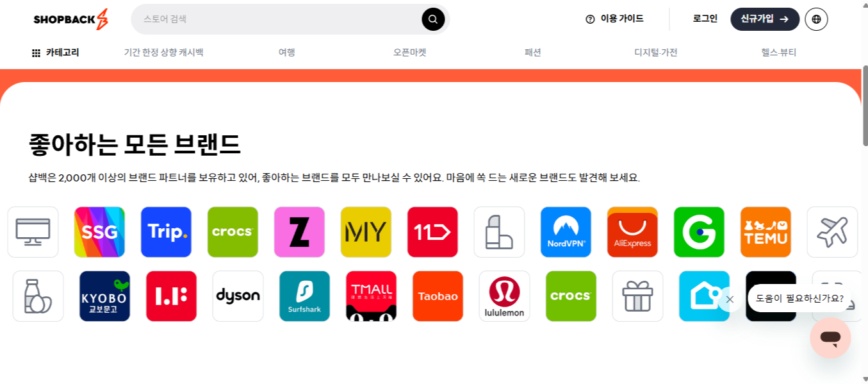The height and width of the screenshot is (384, 868).
Task: Open the red icon beside KYOBO
Action: [x=171, y=296]
